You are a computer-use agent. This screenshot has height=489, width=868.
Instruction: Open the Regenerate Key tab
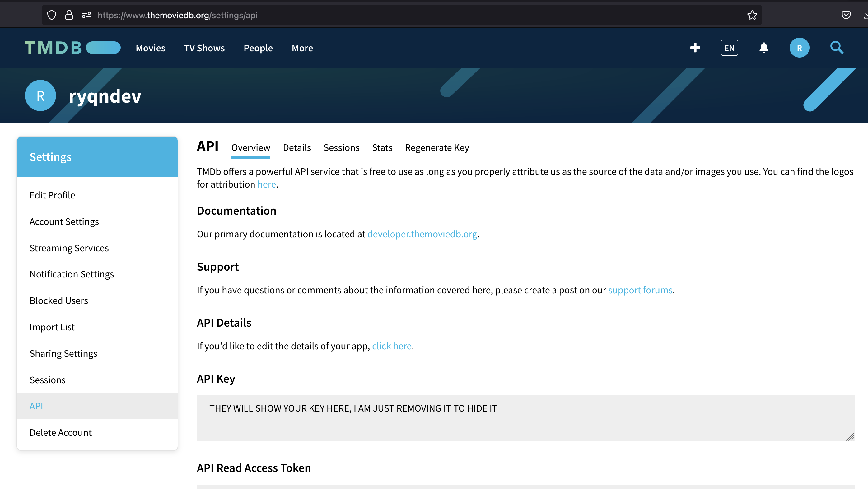click(437, 148)
